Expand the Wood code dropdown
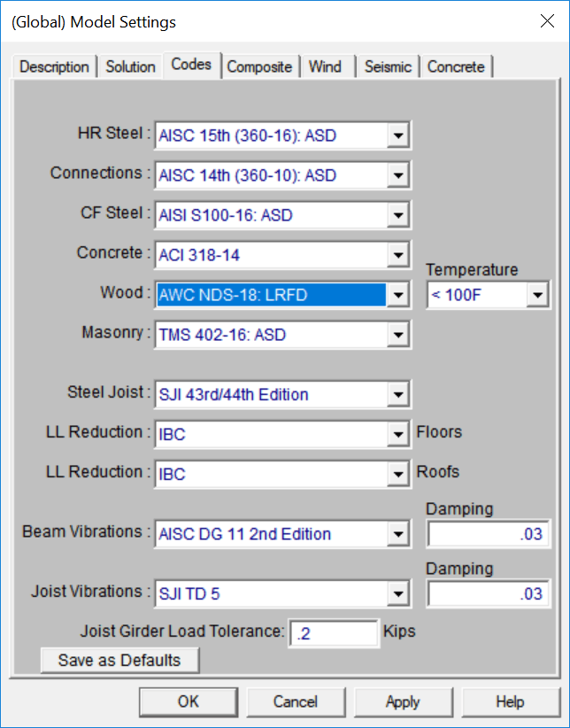Screen dimensions: 570x728 click(x=397, y=295)
